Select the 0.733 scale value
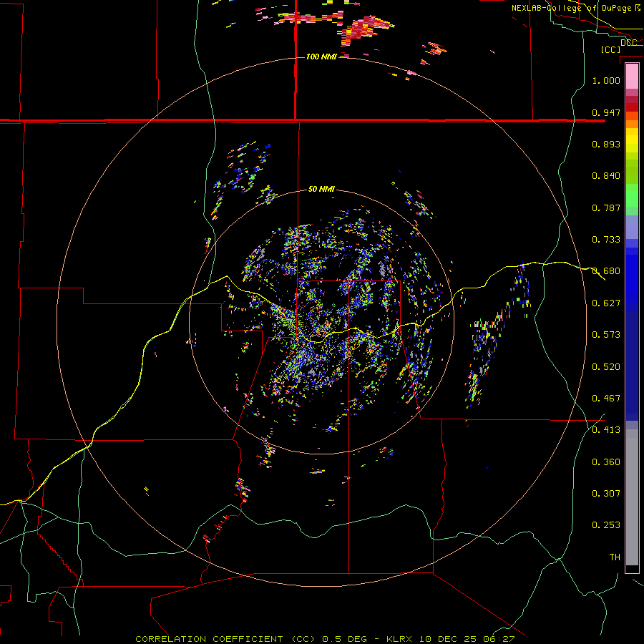Screen dimensions: 644x644 click(x=606, y=240)
